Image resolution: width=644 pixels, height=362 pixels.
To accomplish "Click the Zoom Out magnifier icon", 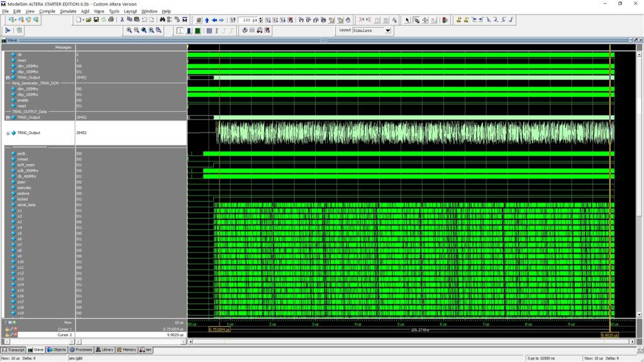I will [136, 30].
